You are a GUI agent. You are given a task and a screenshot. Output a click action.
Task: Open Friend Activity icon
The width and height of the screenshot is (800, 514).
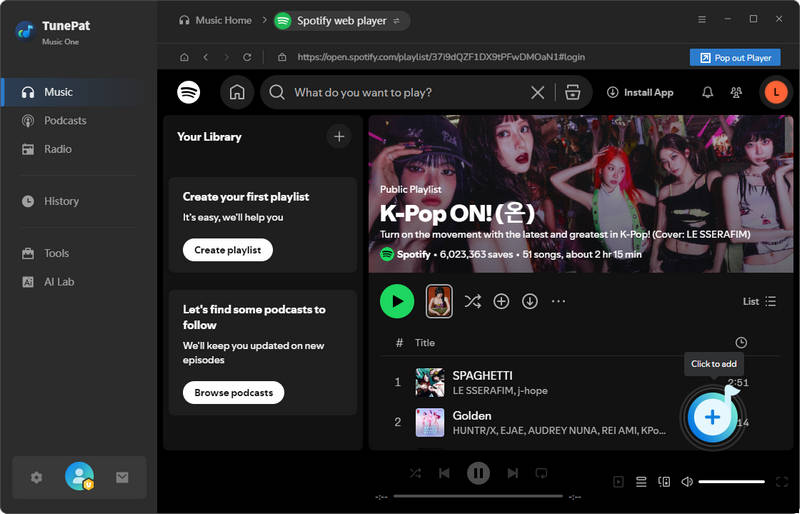tap(736, 92)
